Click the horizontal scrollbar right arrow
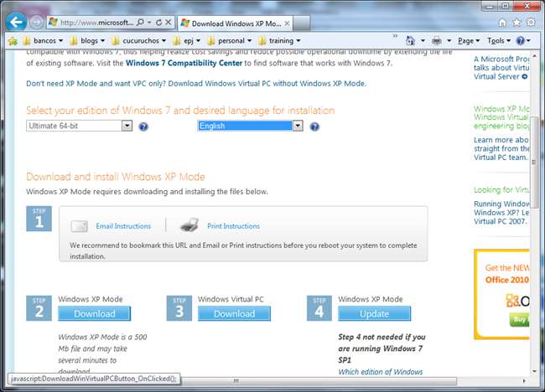Screen dimensions: 545x392 (x=524, y=381)
